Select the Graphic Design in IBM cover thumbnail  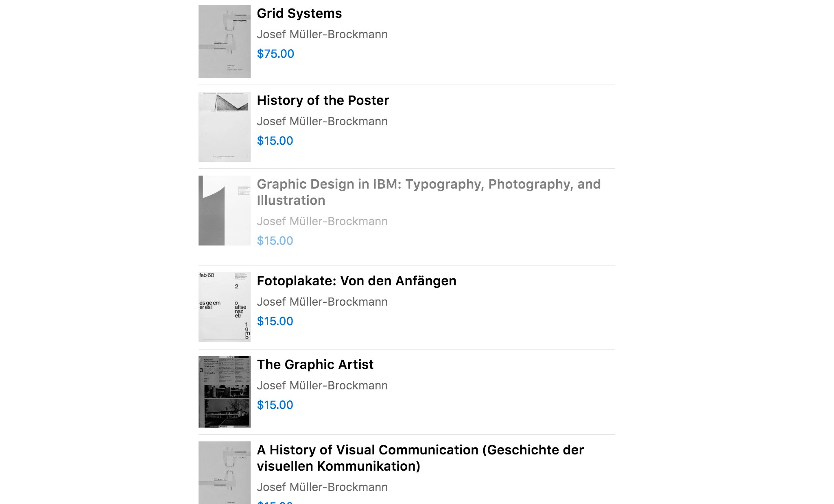(224, 211)
